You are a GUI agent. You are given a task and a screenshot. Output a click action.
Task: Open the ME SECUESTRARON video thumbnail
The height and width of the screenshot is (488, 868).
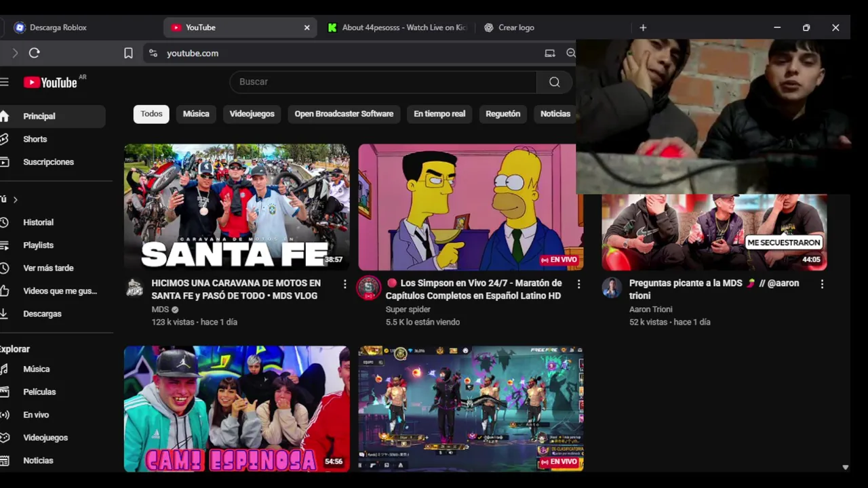[714, 232]
